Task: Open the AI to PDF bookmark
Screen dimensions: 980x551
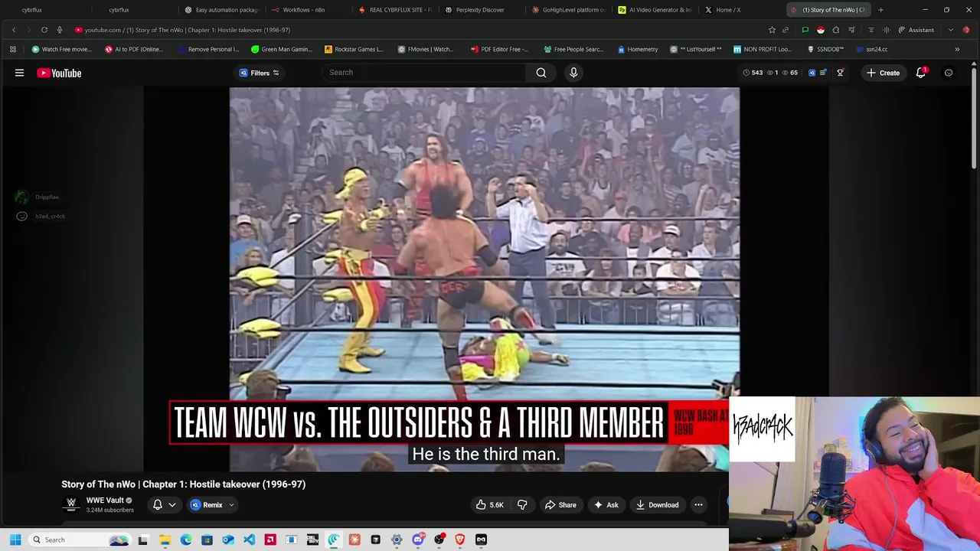Action: (x=134, y=49)
